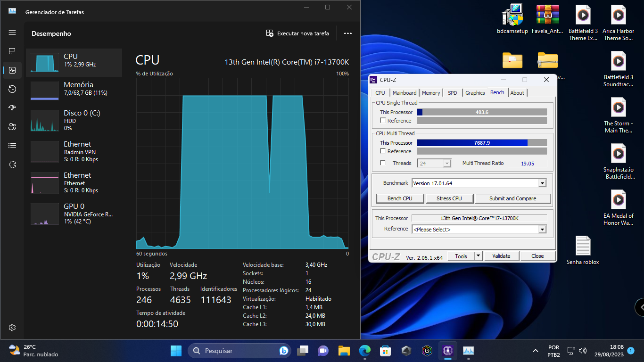
Task: Click Windows Start button on taskbar
Action: pyautogui.click(x=176, y=351)
